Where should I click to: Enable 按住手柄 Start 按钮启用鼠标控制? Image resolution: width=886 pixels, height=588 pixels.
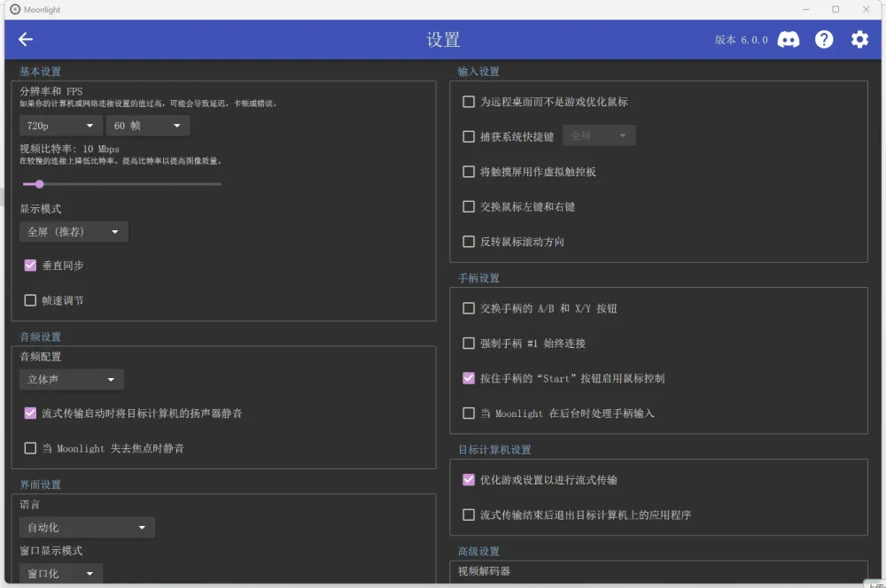[x=469, y=378]
